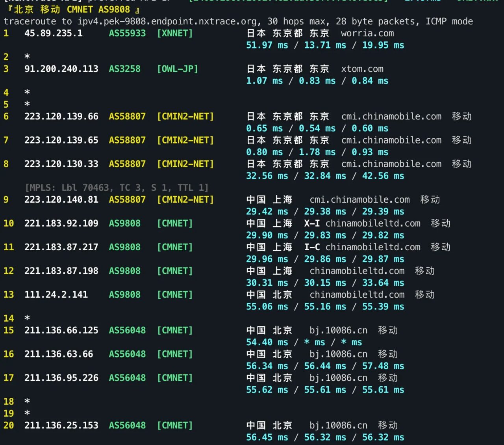The height and width of the screenshot is (445, 504).
Task: Click cmi.chinamobile.com on the 223.120.130.33 row
Action: (x=391, y=164)
